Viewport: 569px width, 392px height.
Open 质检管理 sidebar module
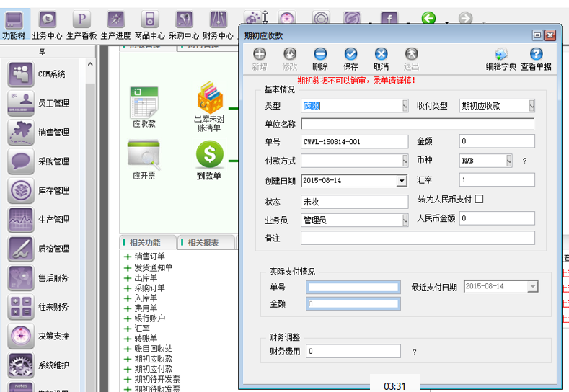[x=38, y=248]
